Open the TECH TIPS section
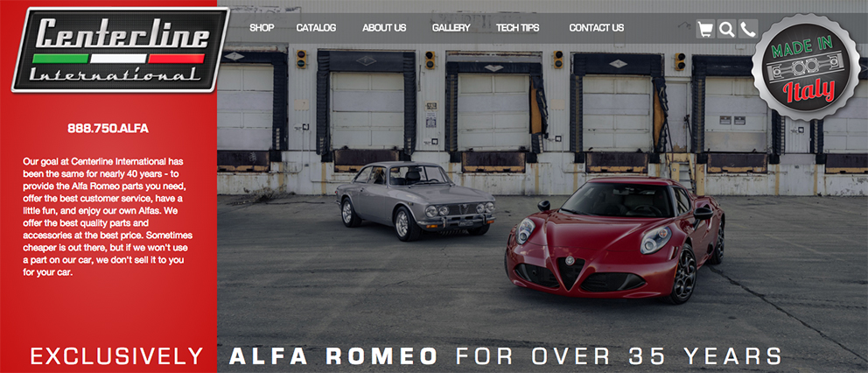 (518, 28)
